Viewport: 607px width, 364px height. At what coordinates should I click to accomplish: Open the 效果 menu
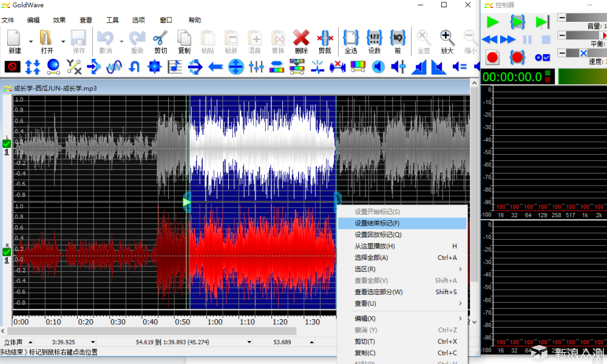[59, 20]
